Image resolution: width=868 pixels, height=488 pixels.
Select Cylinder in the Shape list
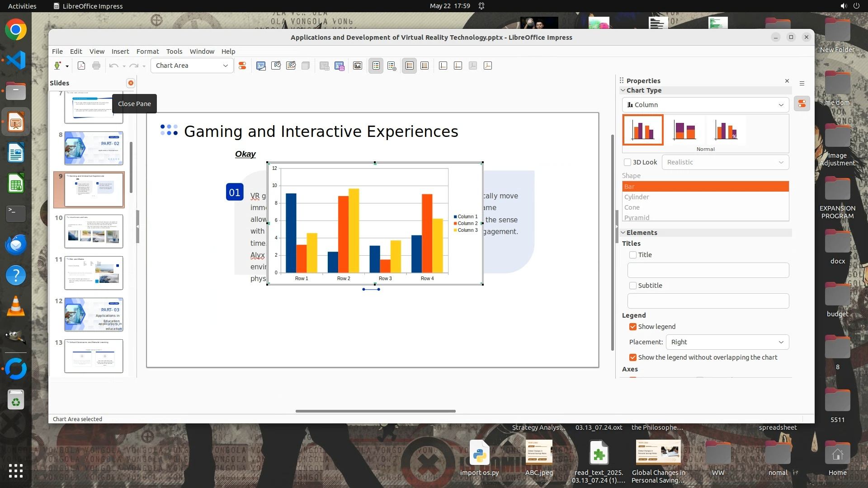coord(637,197)
